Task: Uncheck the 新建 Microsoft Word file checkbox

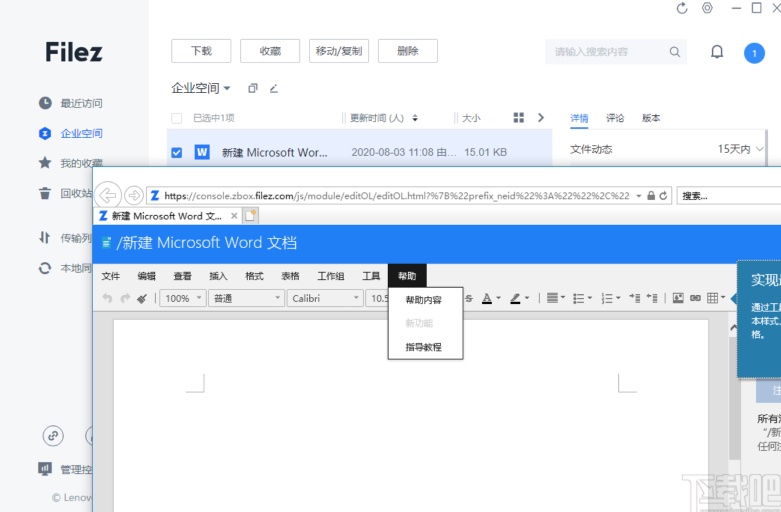Action: click(177, 153)
